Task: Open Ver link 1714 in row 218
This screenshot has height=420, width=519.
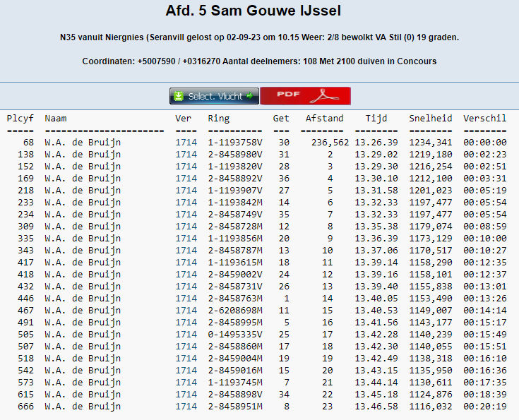Action: [186, 191]
